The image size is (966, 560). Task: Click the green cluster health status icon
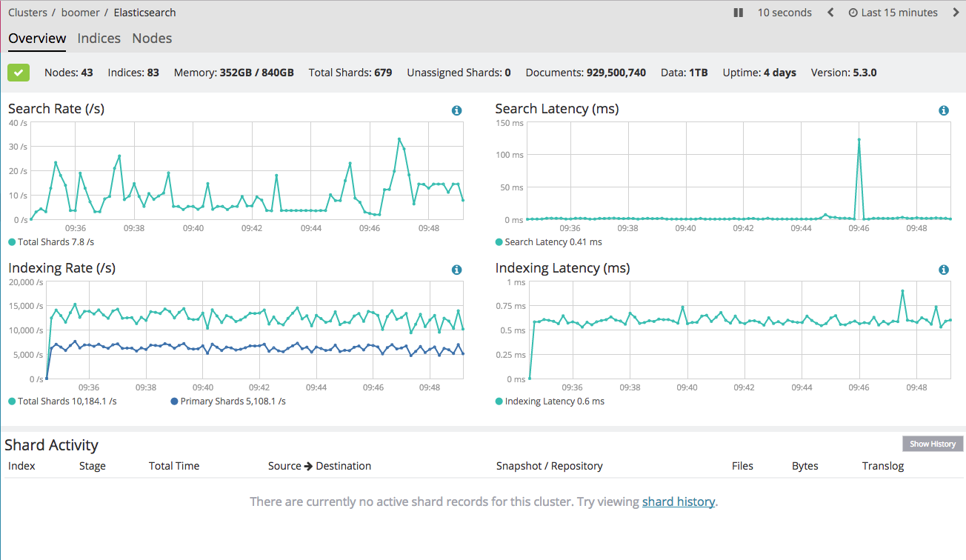click(19, 73)
